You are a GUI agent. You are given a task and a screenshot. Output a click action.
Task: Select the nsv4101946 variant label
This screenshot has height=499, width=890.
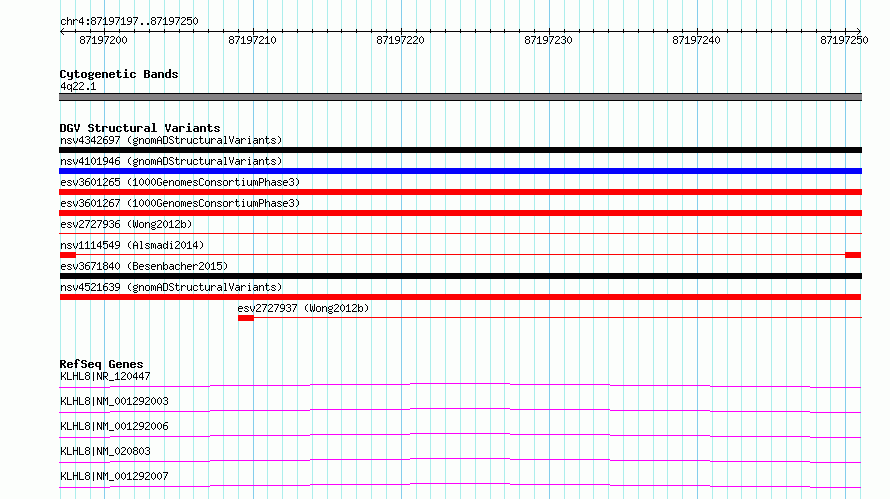tap(171, 161)
